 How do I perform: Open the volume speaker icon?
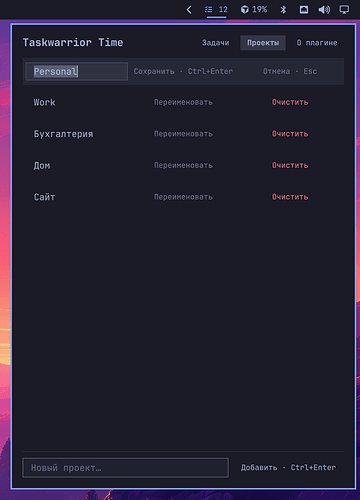click(324, 10)
